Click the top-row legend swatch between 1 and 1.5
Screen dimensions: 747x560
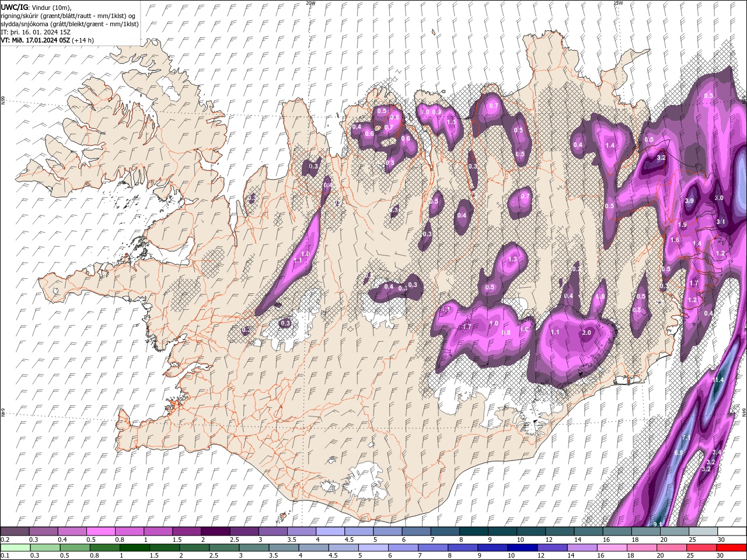pos(158,531)
